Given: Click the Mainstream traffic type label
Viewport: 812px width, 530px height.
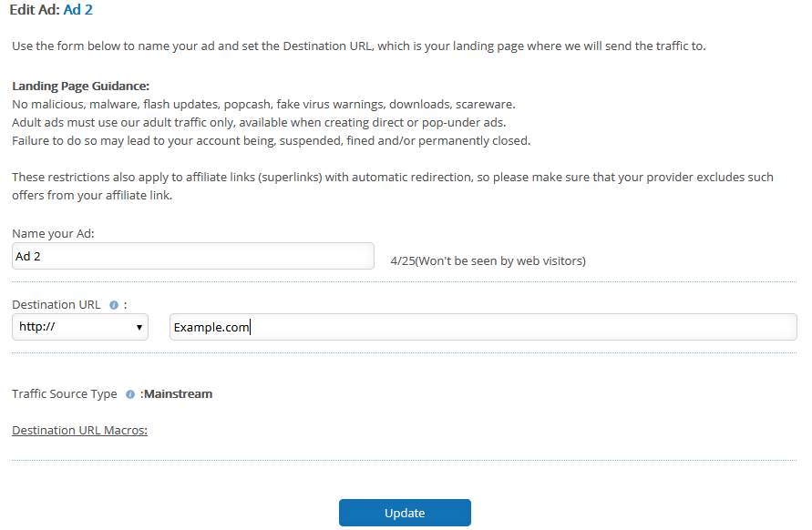Looking at the screenshot, I should point(176,394).
